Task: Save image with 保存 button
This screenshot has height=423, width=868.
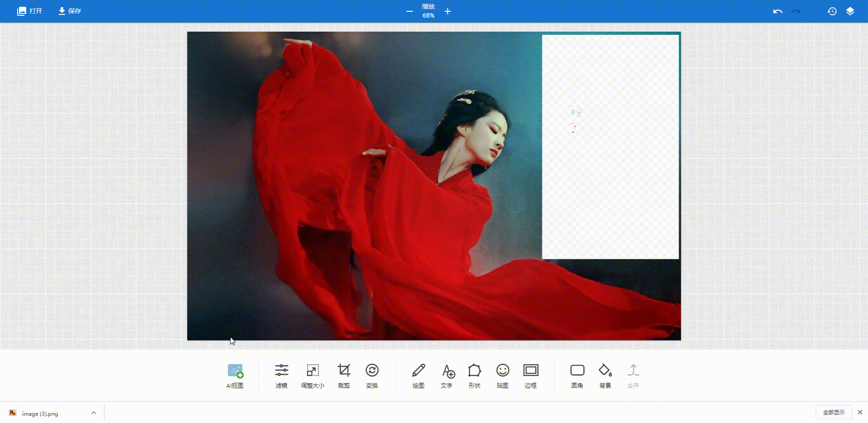Action: [70, 11]
